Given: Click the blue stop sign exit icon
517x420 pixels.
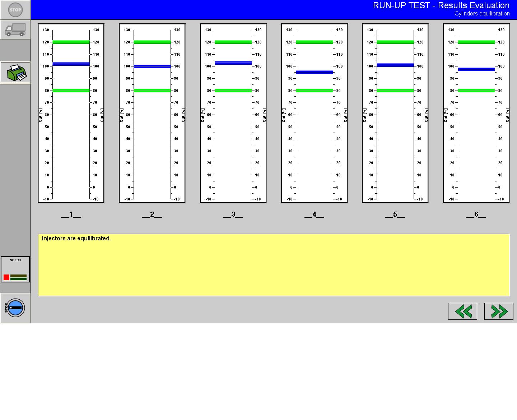Looking at the screenshot, I should pyautogui.click(x=15, y=308).
